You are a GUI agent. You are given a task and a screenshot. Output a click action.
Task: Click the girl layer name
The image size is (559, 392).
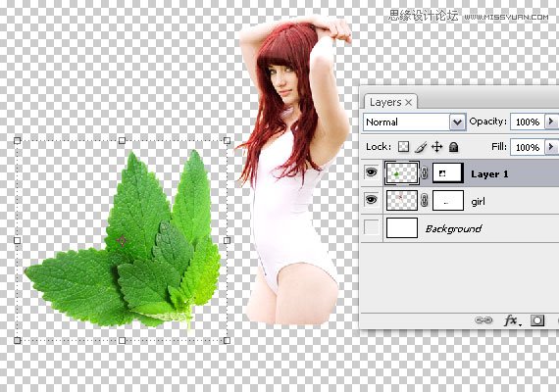pos(478,202)
